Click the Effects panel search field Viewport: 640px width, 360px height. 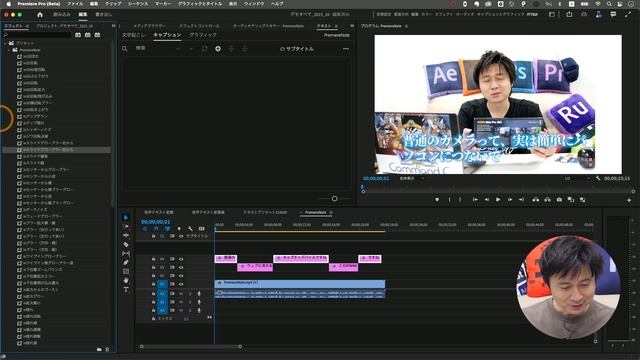pos(37,35)
